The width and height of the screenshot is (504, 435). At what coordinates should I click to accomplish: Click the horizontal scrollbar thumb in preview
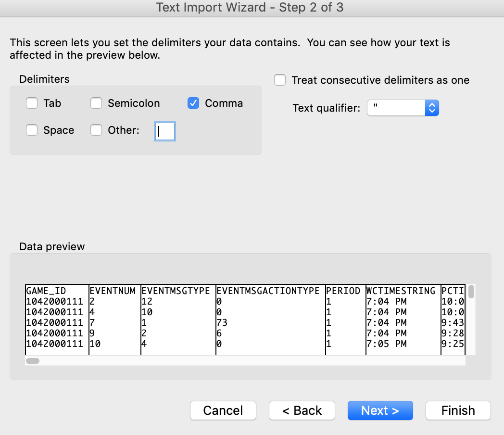pyautogui.click(x=33, y=360)
